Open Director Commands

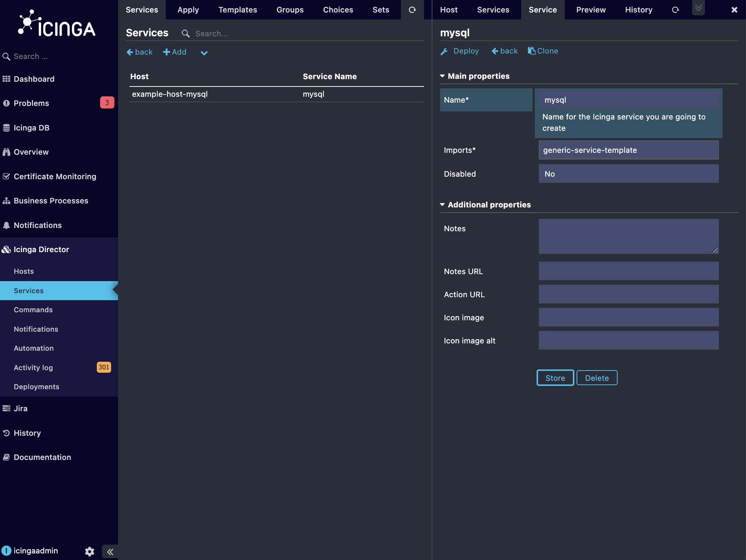(33, 310)
